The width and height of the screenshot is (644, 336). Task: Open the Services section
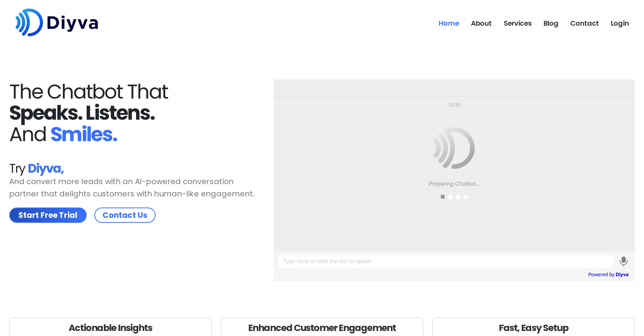[517, 23]
